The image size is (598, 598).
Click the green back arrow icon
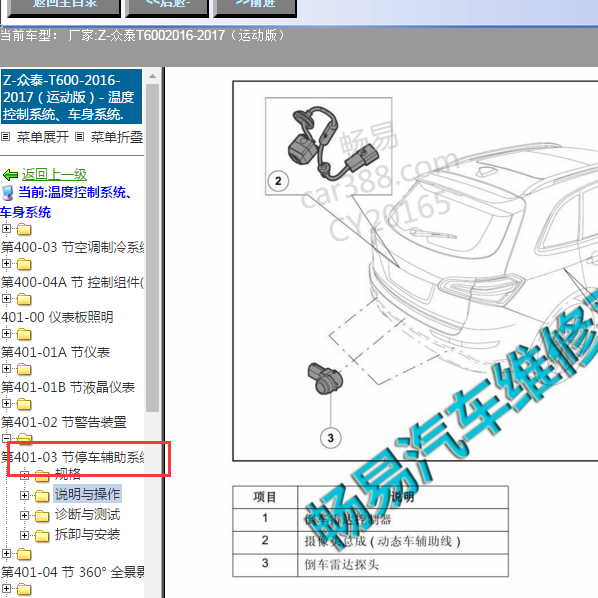[x=10, y=175]
